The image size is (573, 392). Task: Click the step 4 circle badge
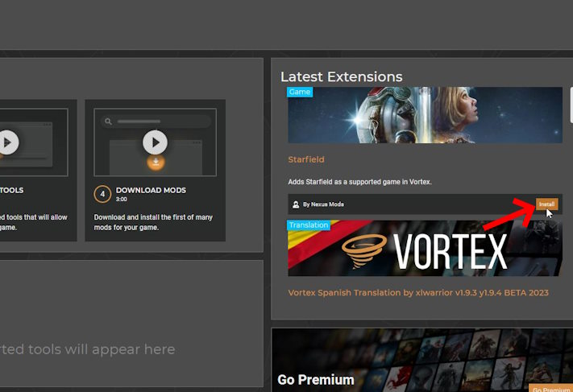point(102,194)
